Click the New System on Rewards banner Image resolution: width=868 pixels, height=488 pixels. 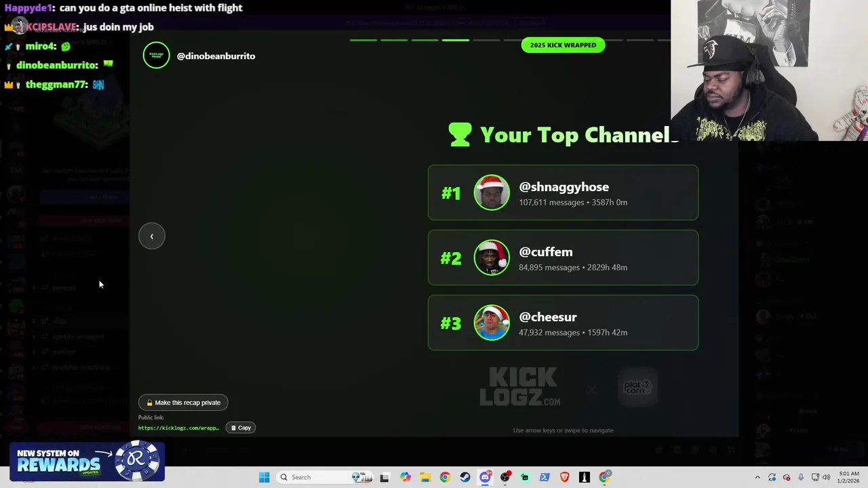[87, 462]
